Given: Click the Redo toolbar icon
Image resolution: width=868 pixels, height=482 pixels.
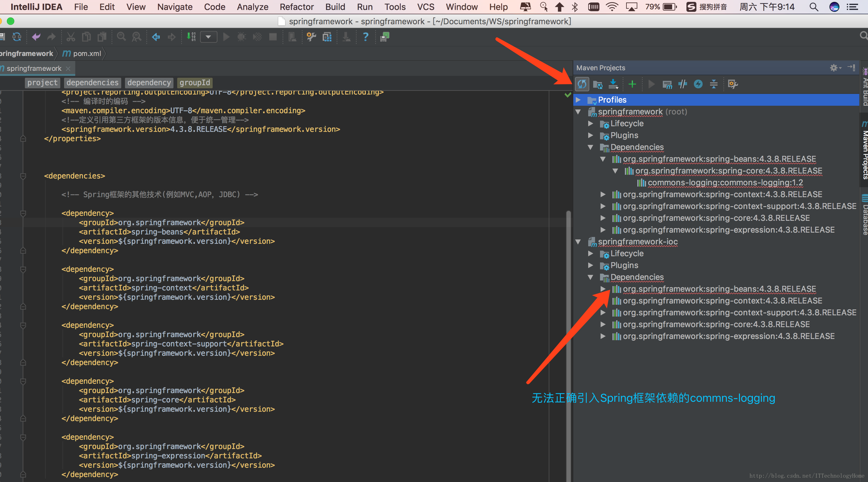Looking at the screenshot, I should point(51,37).
